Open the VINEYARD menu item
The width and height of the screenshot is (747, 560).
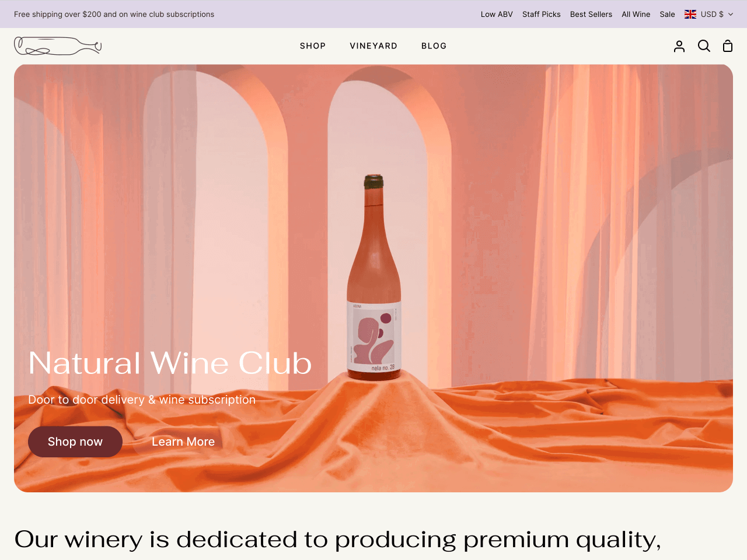click(373, 46)
